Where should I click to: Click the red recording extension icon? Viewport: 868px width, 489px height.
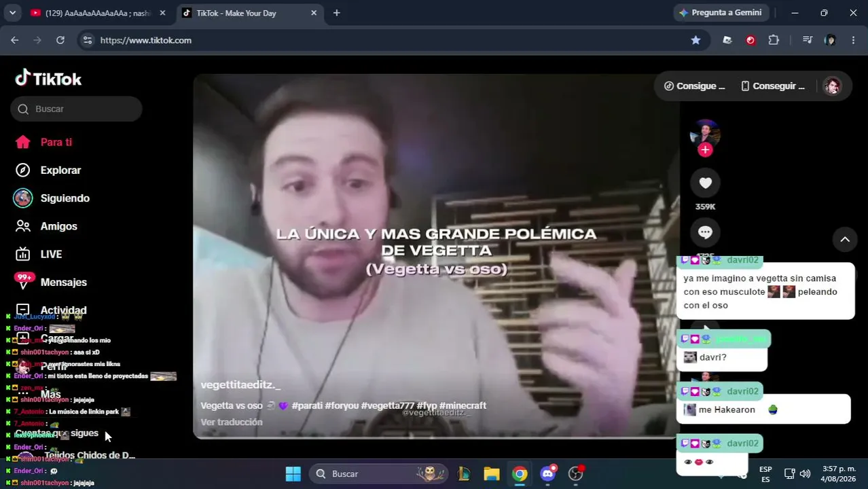[751, 40]
